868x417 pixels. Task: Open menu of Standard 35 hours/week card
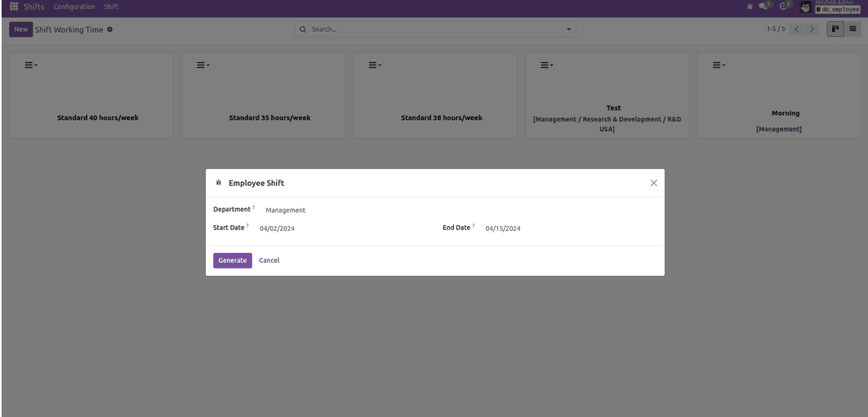tap(203, 65)
